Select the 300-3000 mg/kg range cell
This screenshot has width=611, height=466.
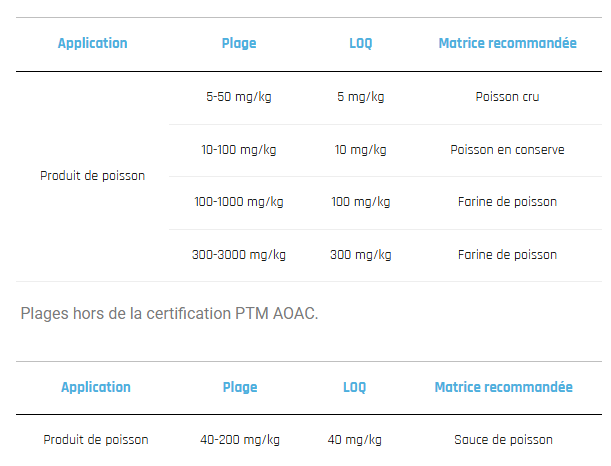point(239,255)
